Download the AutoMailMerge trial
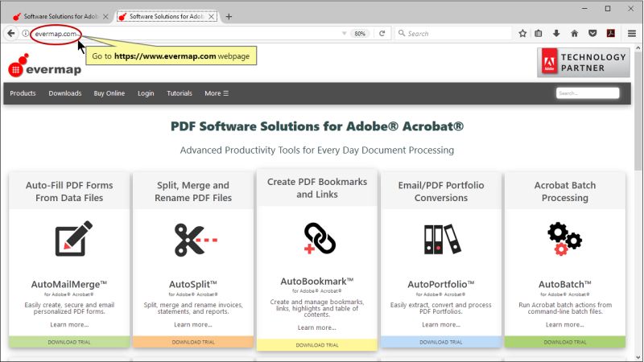This screenshot has width=644, height=362. coord(69,342)
